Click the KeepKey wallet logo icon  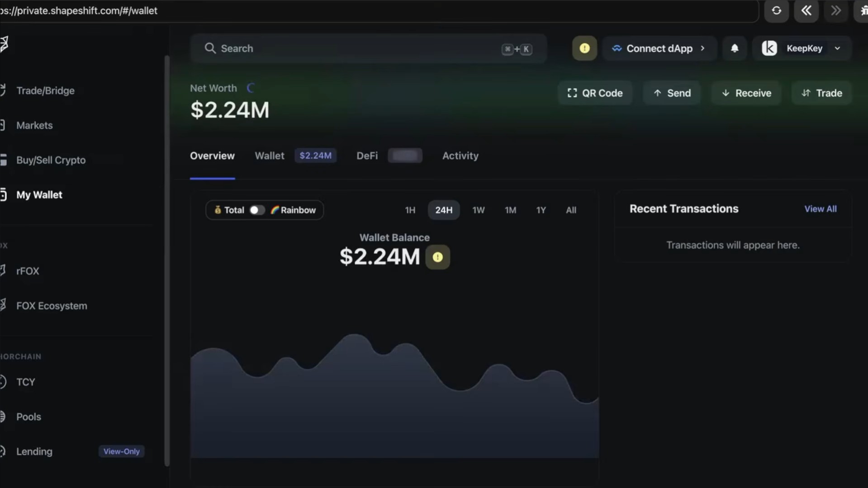pyautogui.click(x=769, y=48)
